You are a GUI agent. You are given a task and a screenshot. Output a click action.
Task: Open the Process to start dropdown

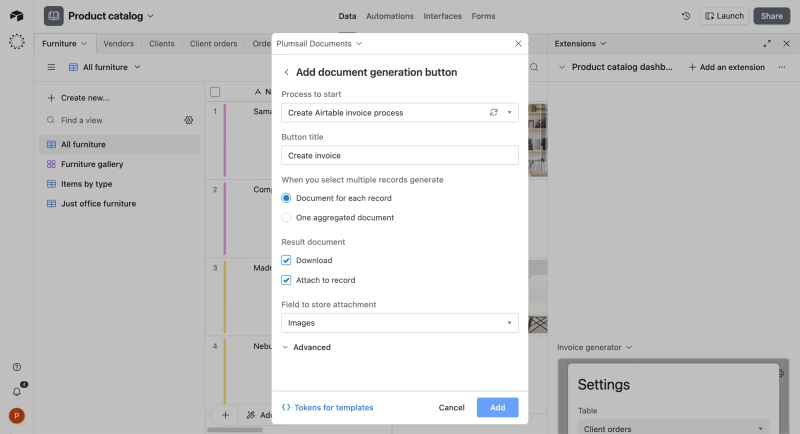(x=399, y=113)
